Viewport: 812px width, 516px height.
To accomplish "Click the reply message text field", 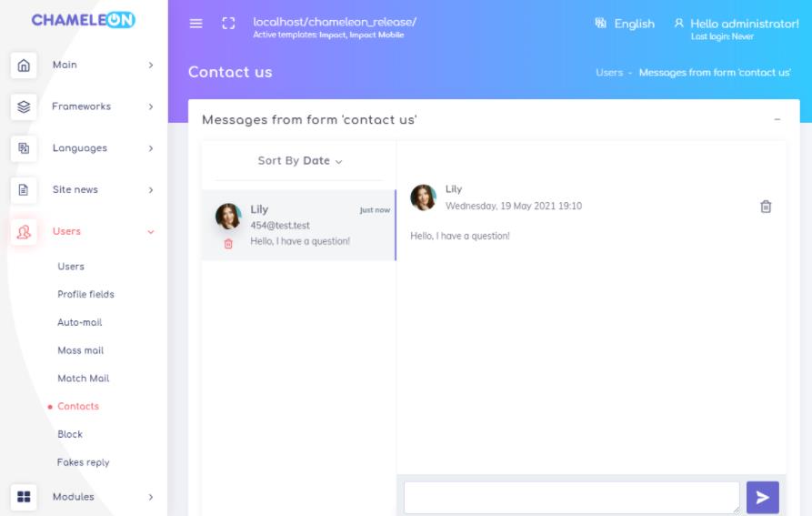I will [572, 498].
